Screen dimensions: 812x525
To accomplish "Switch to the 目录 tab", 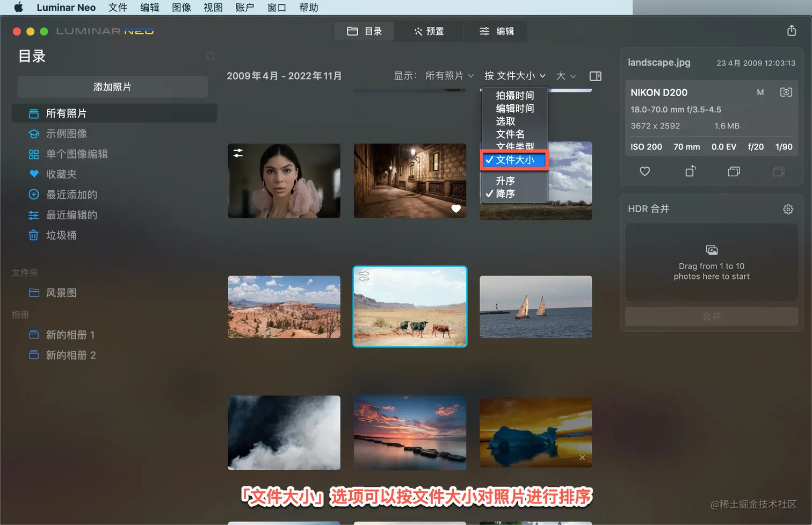I will tap(364, 31).
